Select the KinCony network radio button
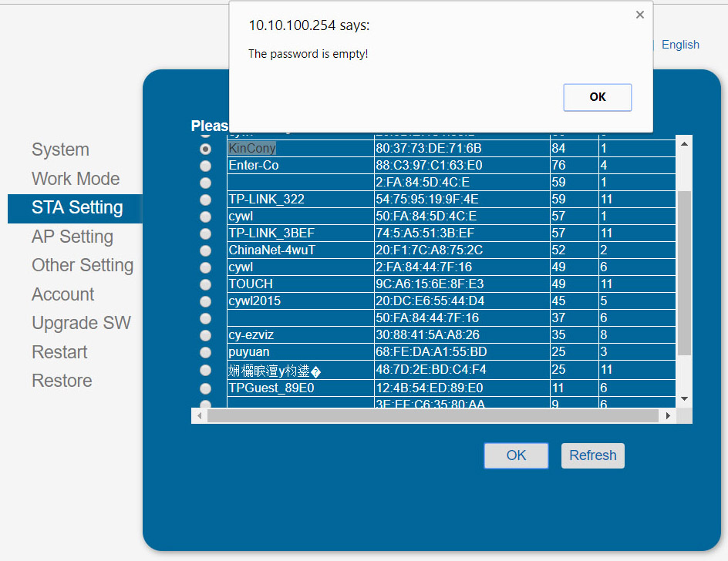728x561 pixels. (205, 149)
